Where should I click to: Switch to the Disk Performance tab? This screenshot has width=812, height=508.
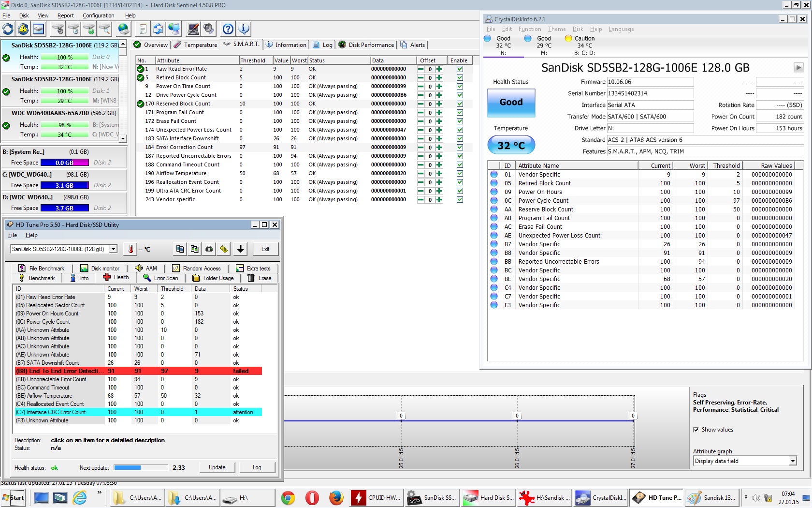click(x=366, y=45)
